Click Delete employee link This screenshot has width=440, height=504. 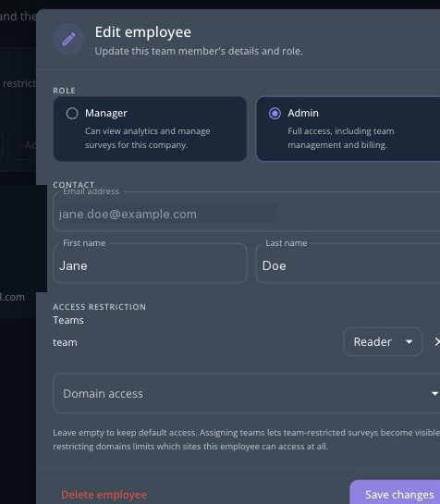104,495
